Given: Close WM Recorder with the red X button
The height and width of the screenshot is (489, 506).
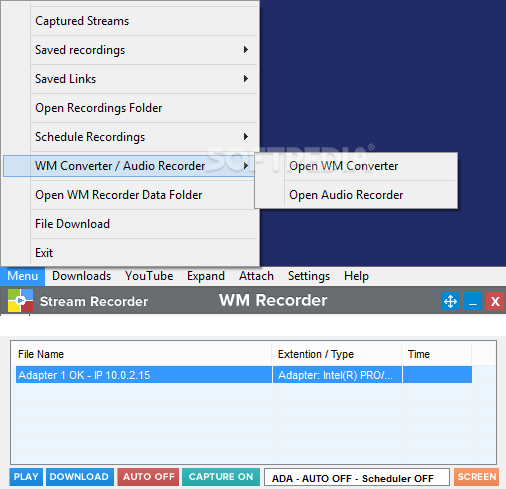Looking at the screenshot, I should [x=495, y=301].
